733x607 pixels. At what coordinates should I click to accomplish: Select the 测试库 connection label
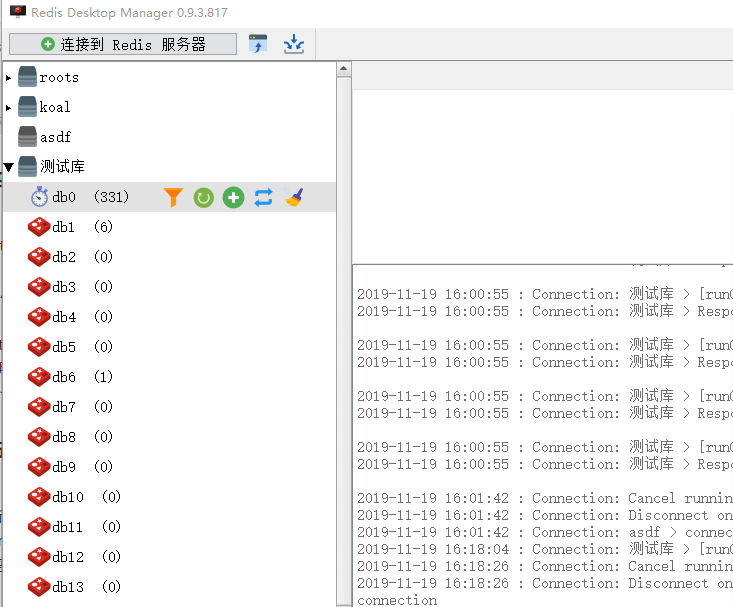(x=62, y=166)
